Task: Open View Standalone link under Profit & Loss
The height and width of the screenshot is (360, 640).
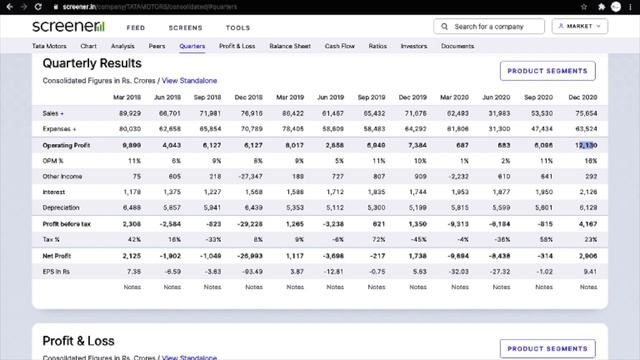Action: point(189,357)
